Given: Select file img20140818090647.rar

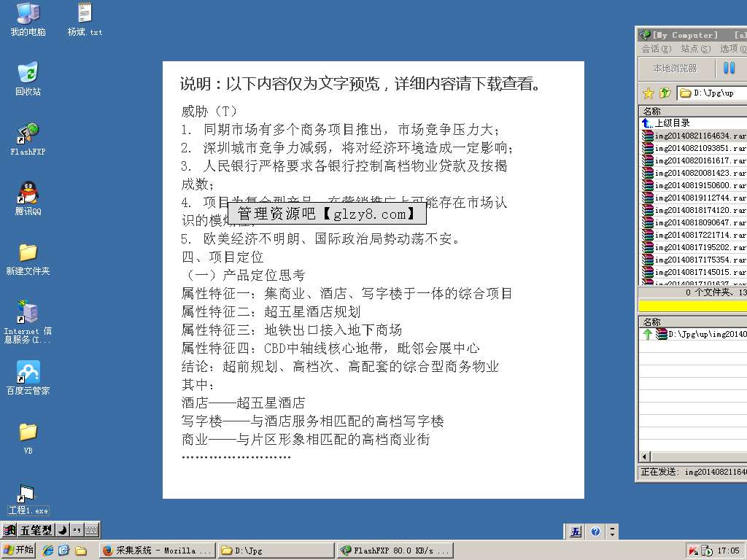Looking at the screenshot, I should [694, 222].
